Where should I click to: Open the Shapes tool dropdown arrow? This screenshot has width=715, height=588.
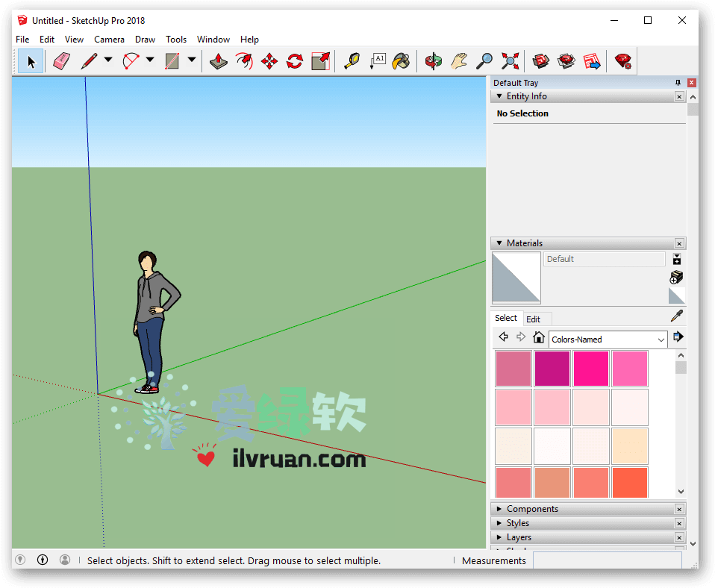point(192,60)
